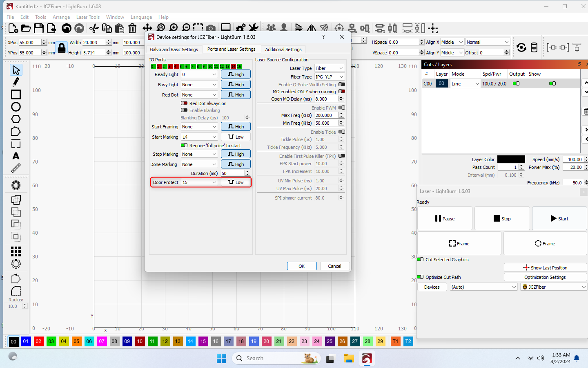This screenshot has height=368, width=588.
Task: Copy selection using the toolbar icon
Action: click(107, 28)
